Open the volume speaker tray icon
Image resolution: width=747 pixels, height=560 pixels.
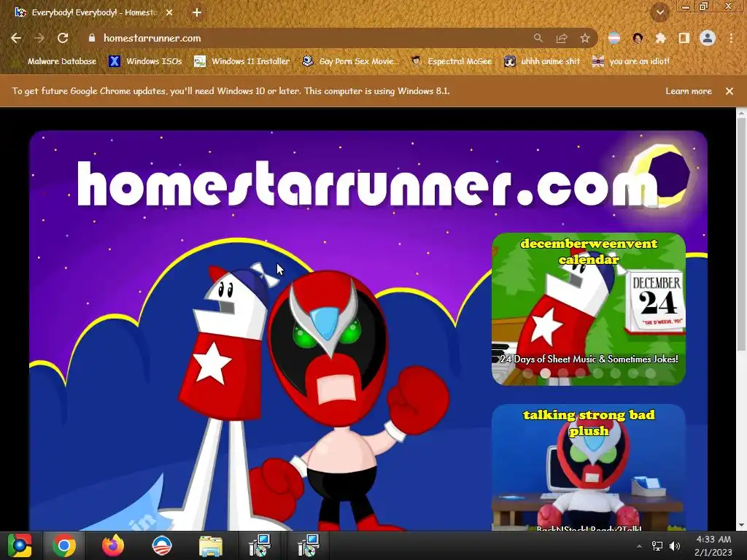coord(675,546)
